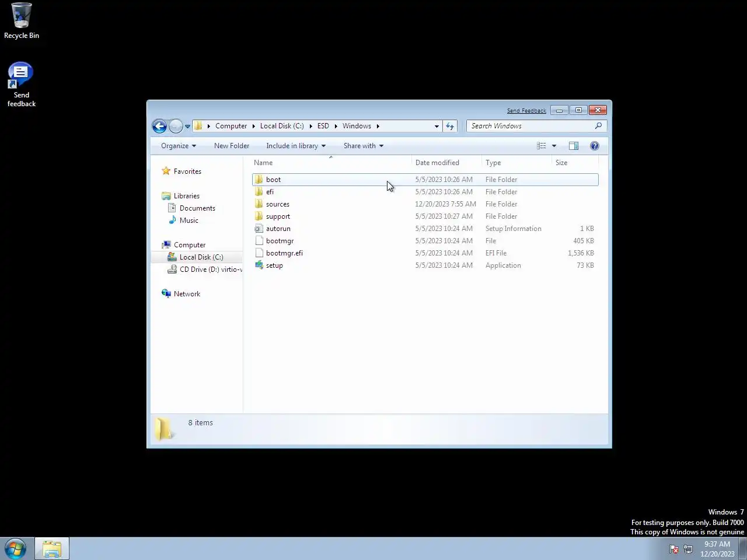Screen dimensions: 747x560
Task: Select the setup application icon
Action: pyautogui.click(x=259, y=265)
